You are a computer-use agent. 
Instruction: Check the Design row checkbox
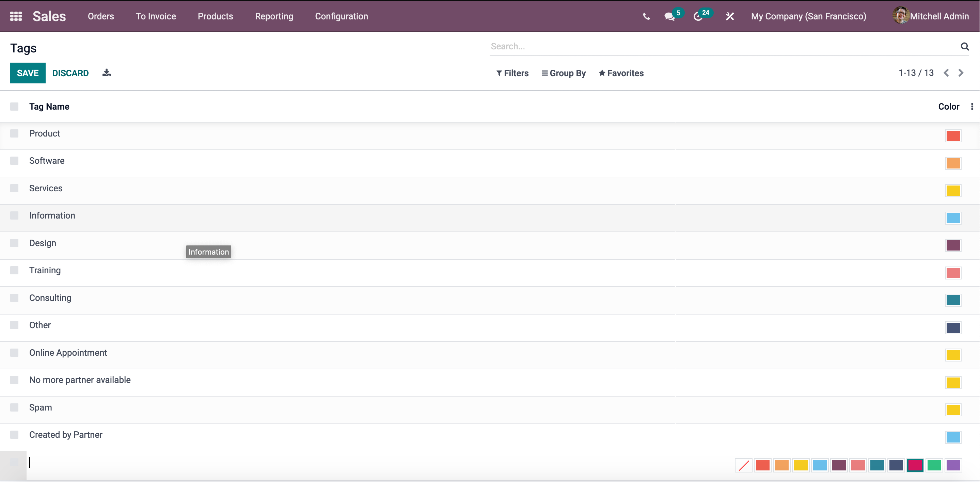click(x=14, y=243)
